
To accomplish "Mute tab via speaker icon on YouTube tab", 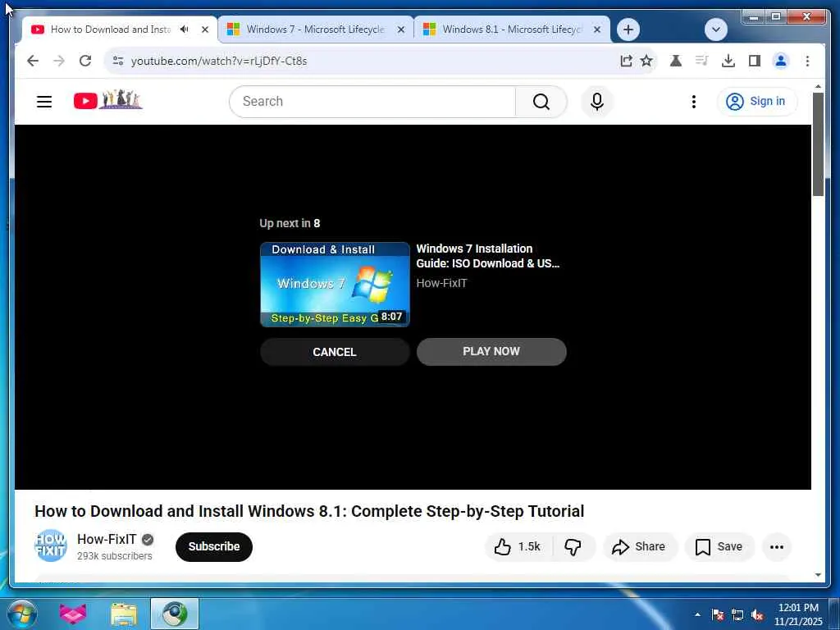I will point(185,30).
